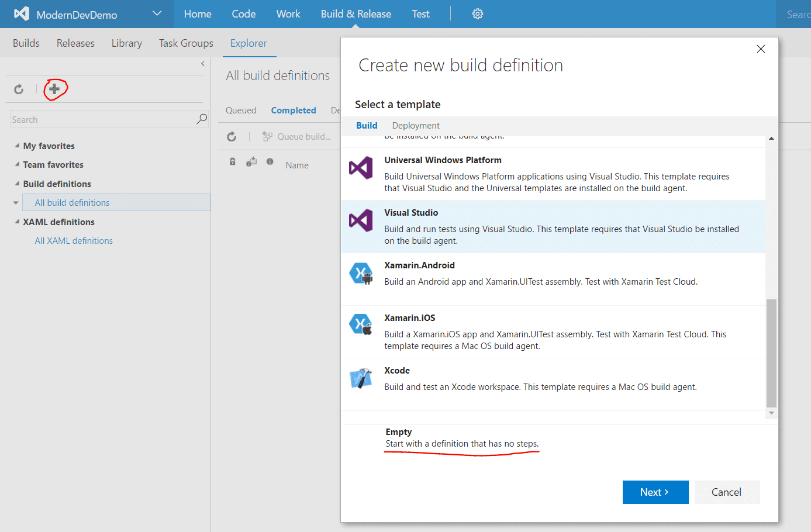
Task: Select the Xamarin.Android template icon
Action: click(361, 273)
